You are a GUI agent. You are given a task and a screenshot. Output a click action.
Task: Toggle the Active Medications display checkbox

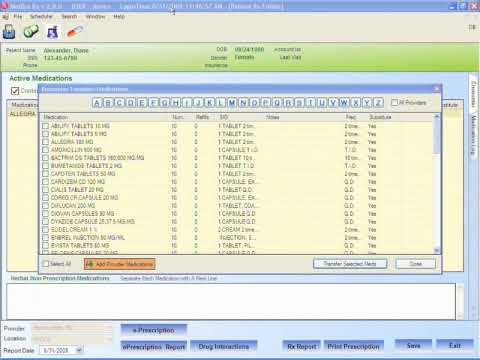click(x=15, y=91)
